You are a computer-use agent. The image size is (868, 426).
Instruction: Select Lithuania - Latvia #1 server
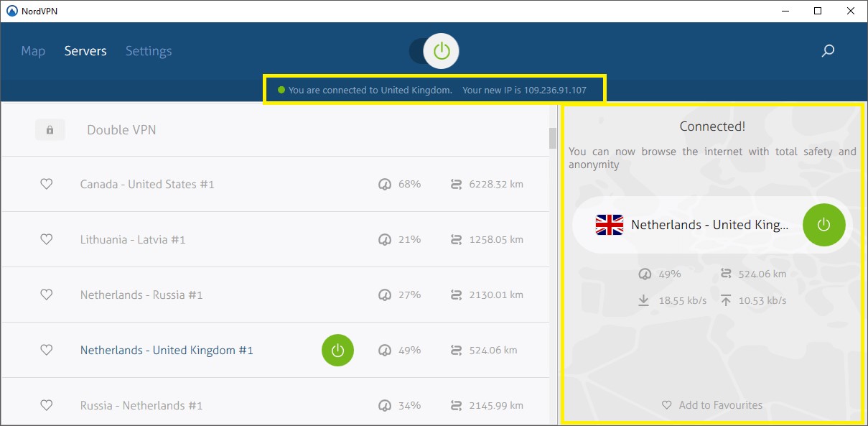(x=133, y=239)
